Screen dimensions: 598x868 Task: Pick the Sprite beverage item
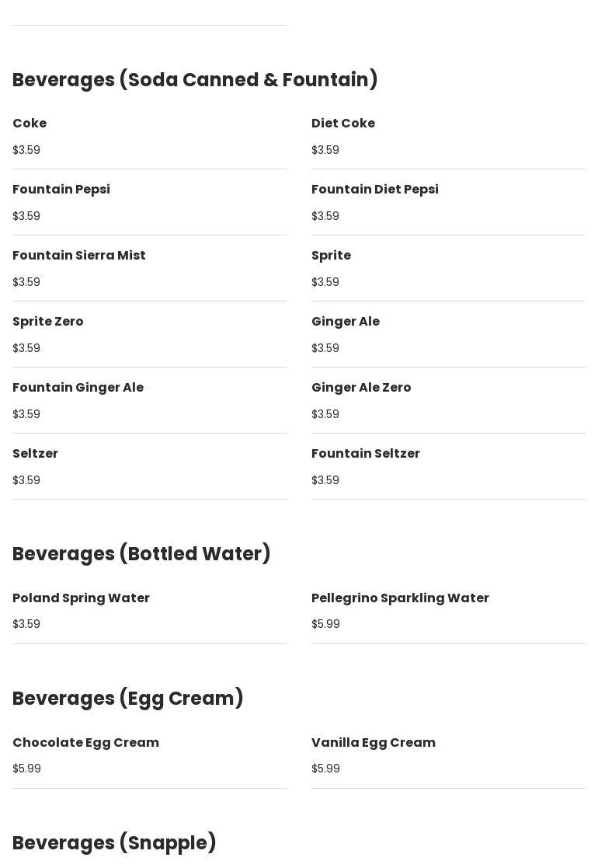331,256
